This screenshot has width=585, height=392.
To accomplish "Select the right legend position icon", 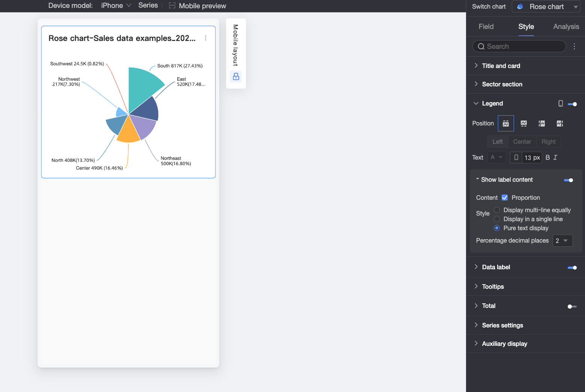I will (x=560, y=123).
